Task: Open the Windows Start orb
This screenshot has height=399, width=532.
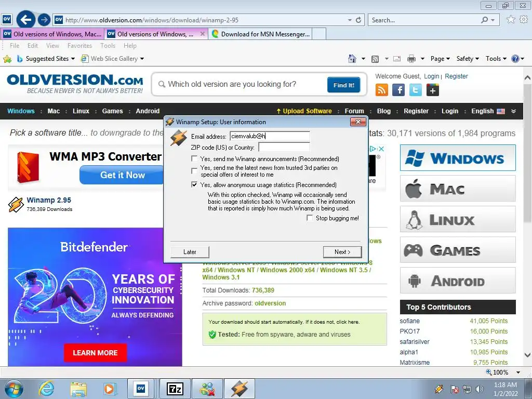Action: pos(14,389)
